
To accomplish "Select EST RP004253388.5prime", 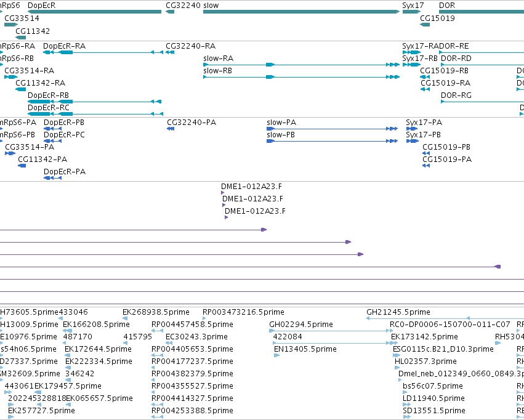I will pos(157,417).
